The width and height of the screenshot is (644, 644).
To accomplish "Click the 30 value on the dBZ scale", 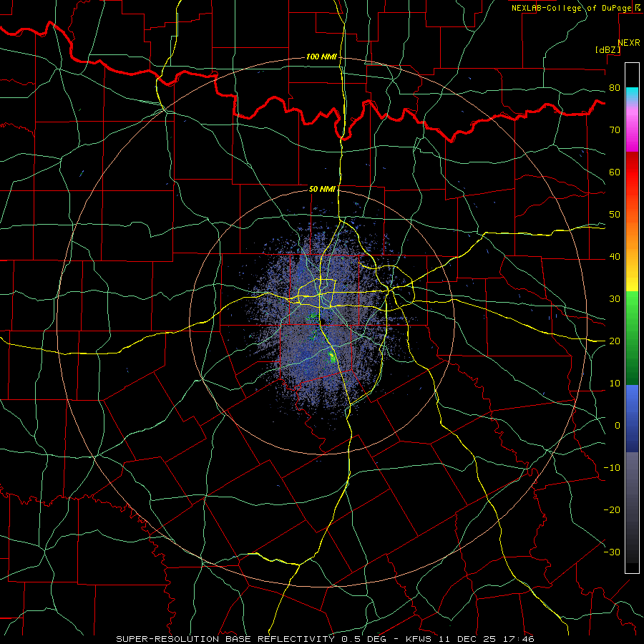I will pos(615,299).
